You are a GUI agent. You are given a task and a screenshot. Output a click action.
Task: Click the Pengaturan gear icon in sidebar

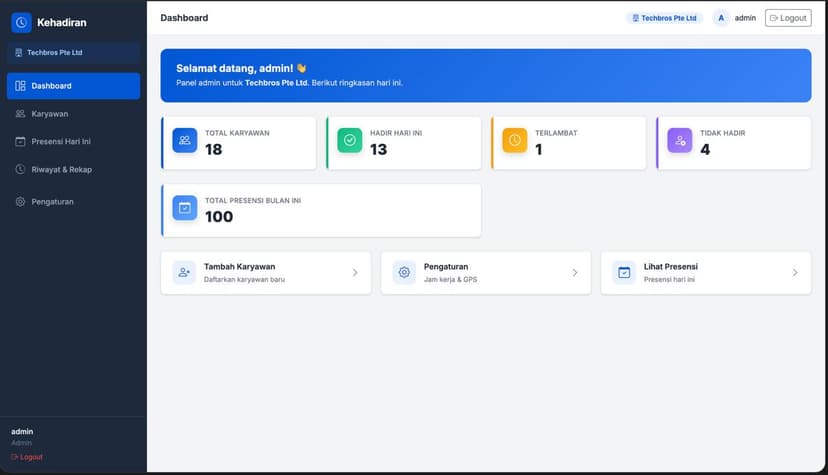pos(20,202)
